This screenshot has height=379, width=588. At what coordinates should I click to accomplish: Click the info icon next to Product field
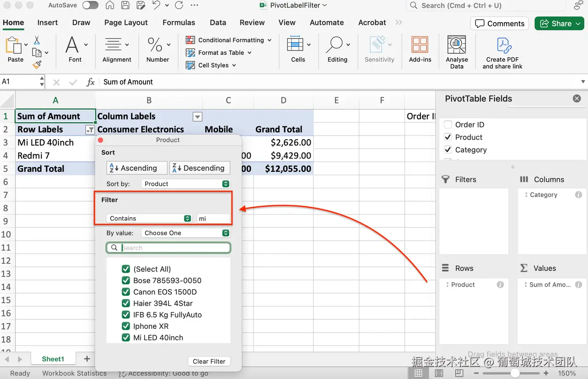500,285
